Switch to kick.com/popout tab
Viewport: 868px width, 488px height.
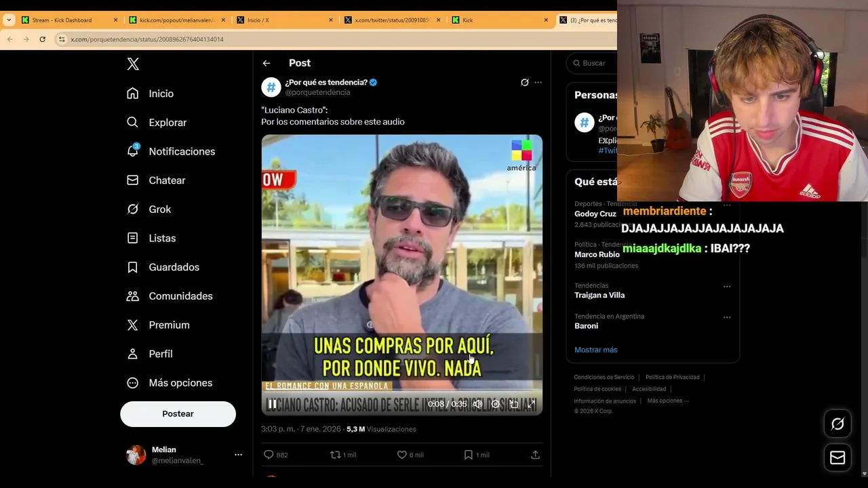[x=176, y=20]
